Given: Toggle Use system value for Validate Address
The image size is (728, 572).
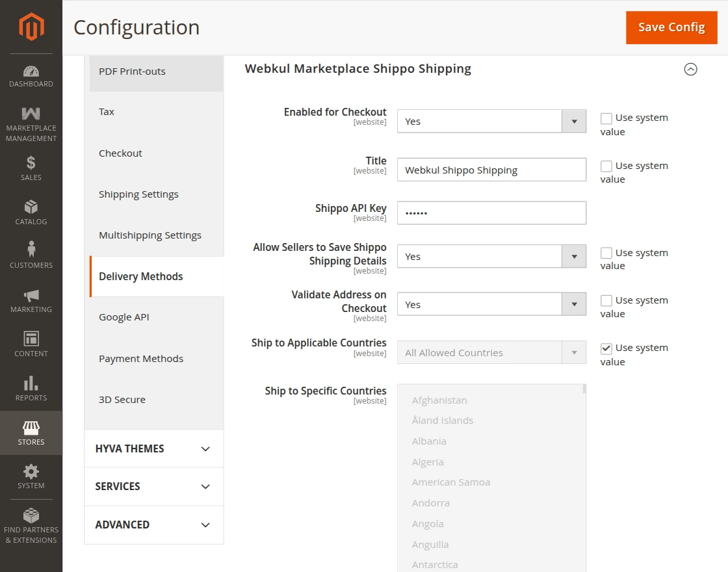Looking at the screenshot, I should point(606,301).
